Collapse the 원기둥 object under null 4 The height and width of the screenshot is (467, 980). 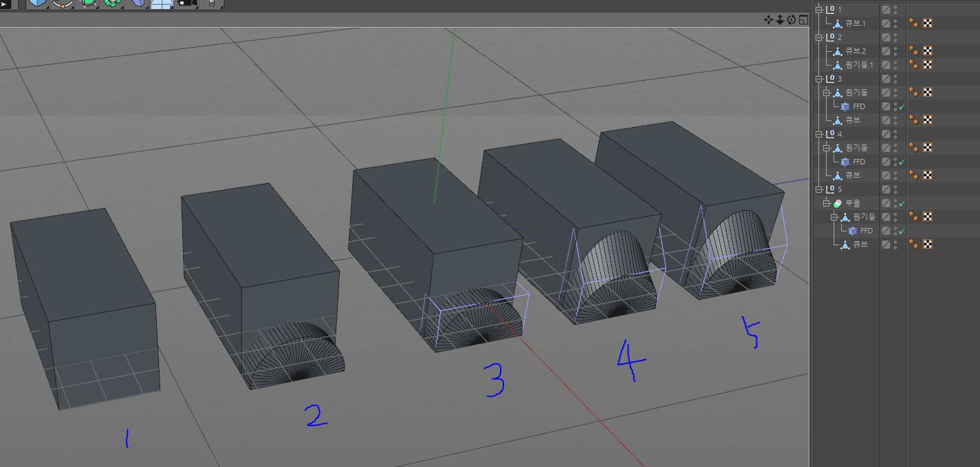(827, 148)
